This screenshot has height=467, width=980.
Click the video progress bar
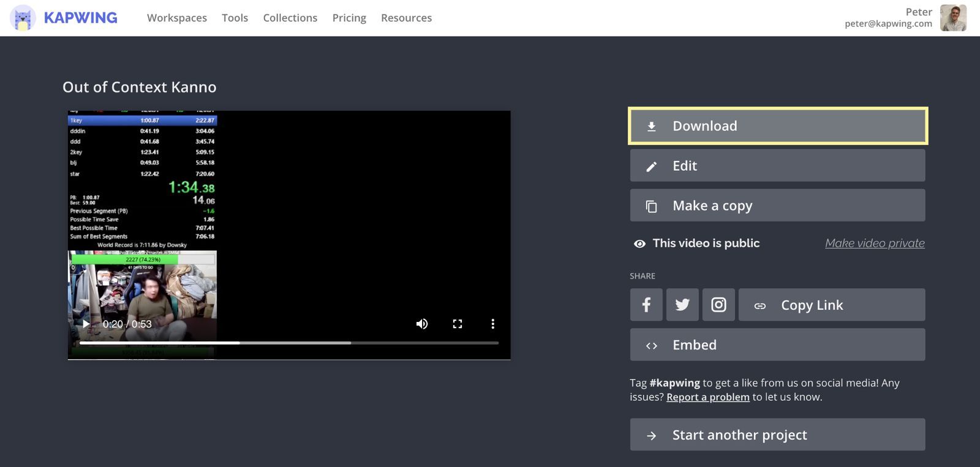click(x=288, y=343)
